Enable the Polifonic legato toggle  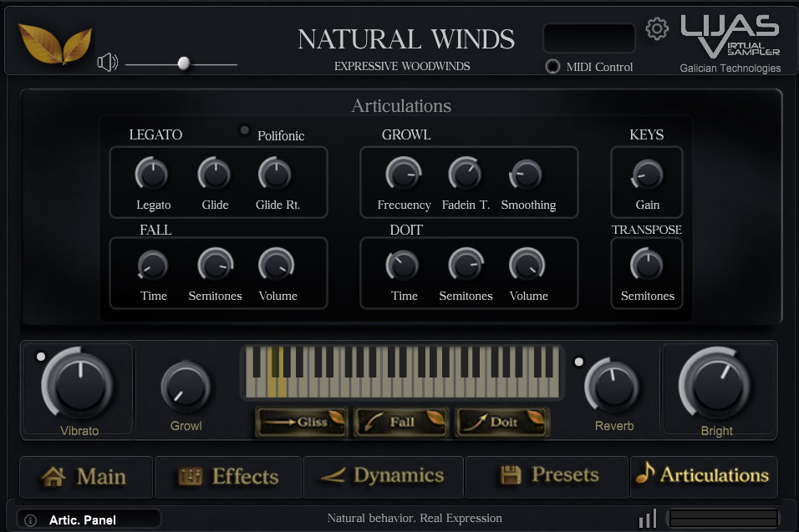coord(245,130)
